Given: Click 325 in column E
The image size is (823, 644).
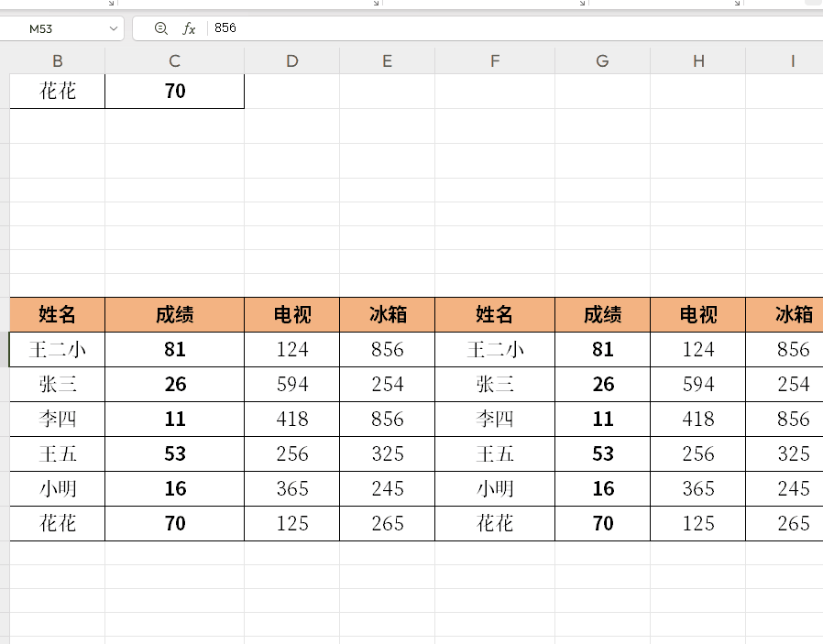Looking at the screenshot, I should click(x=388, y=453).
